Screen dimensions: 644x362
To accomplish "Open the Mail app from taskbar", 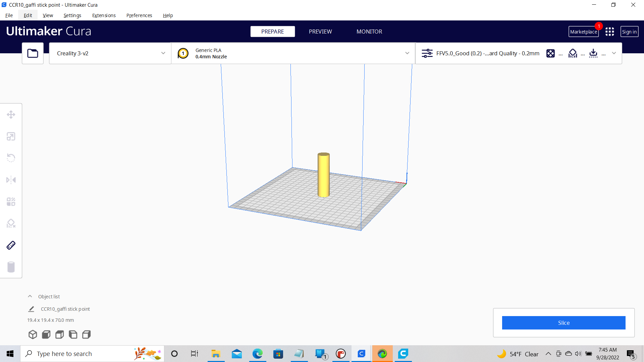I will tap(237, 354).
